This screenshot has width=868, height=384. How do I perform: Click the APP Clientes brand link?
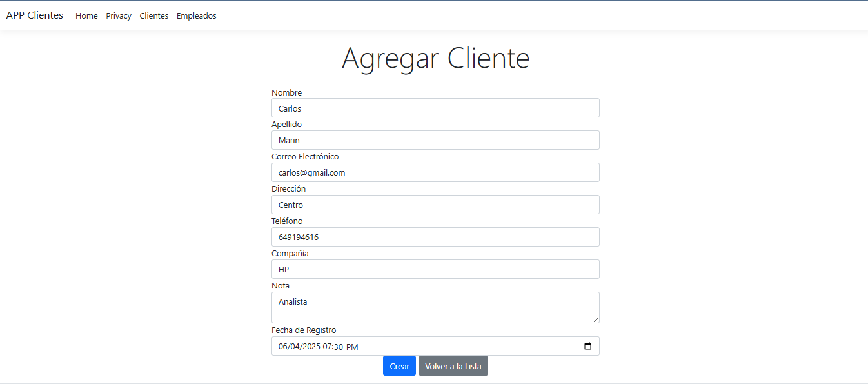click(x=34, y=15)
